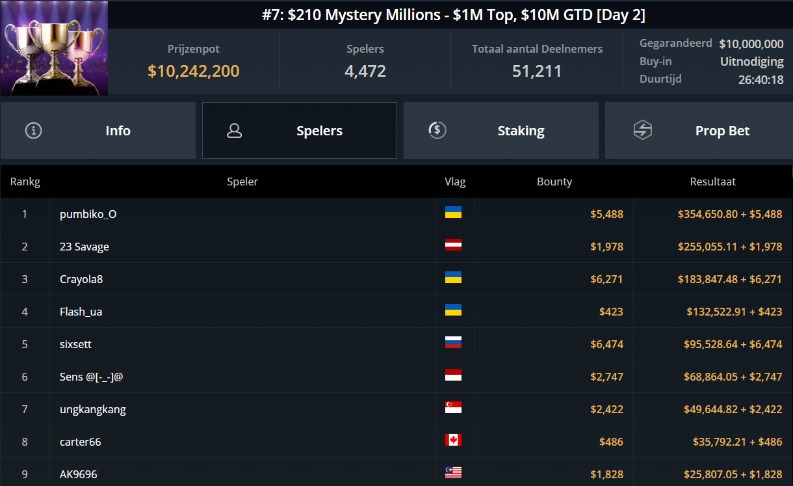This screenshot has width=793, height=486.
Task: Select player Flash_ua row
Action: point(81,311)
